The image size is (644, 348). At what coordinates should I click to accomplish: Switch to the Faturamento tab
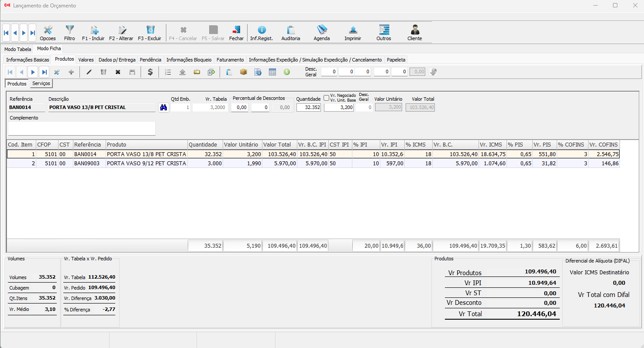[x=230, y=60]
